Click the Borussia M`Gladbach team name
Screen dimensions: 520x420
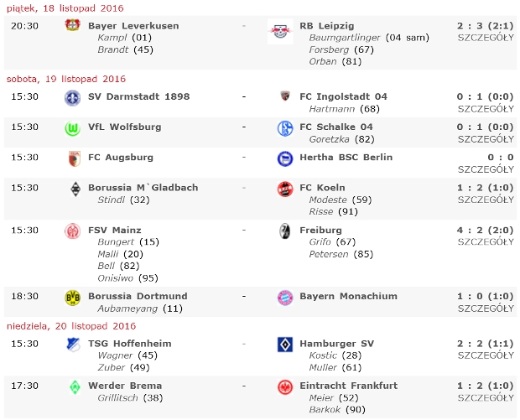click(143, 188)
